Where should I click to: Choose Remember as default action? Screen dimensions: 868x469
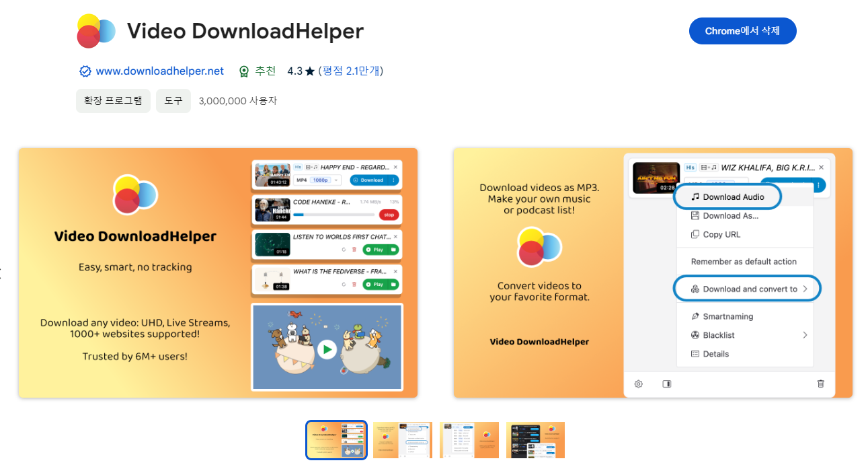pyautogui.click(x=745, y=262)
